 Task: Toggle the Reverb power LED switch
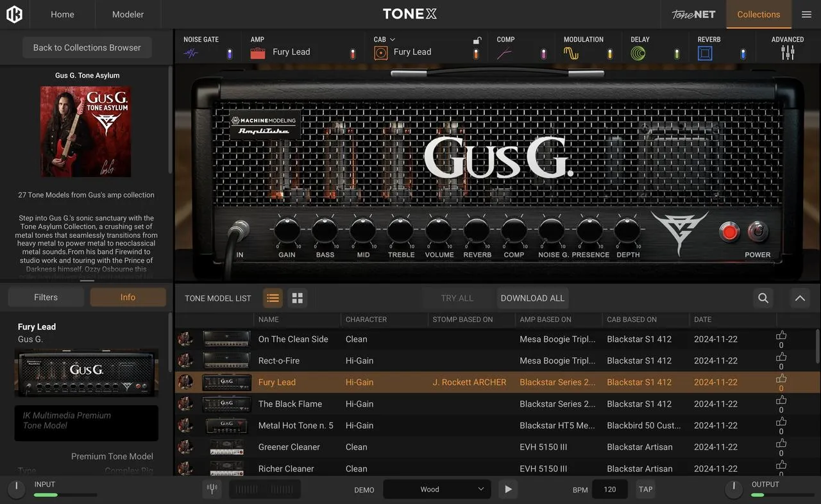click(743, 54)
